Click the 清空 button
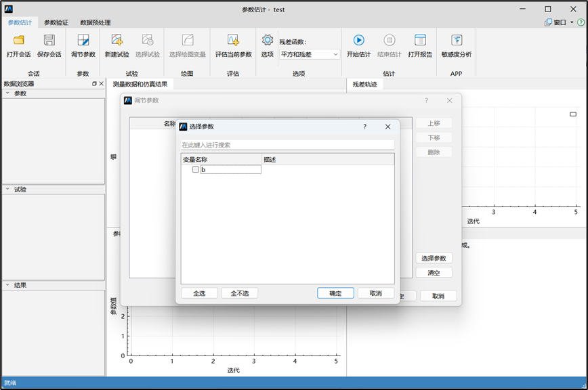Viewport: 588px width, 390px height. [434, 273]
